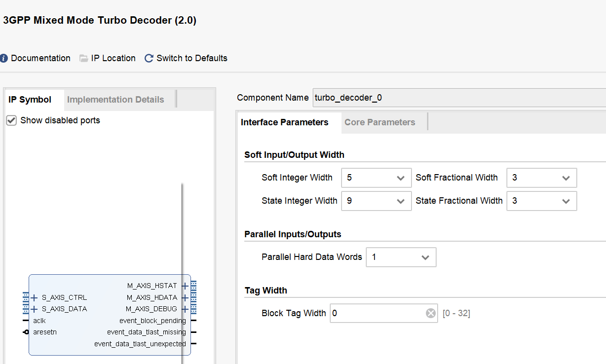Switch to the Core Parameters tab
The width and height of the screenshot is (606, 364).
pos(379,122)
